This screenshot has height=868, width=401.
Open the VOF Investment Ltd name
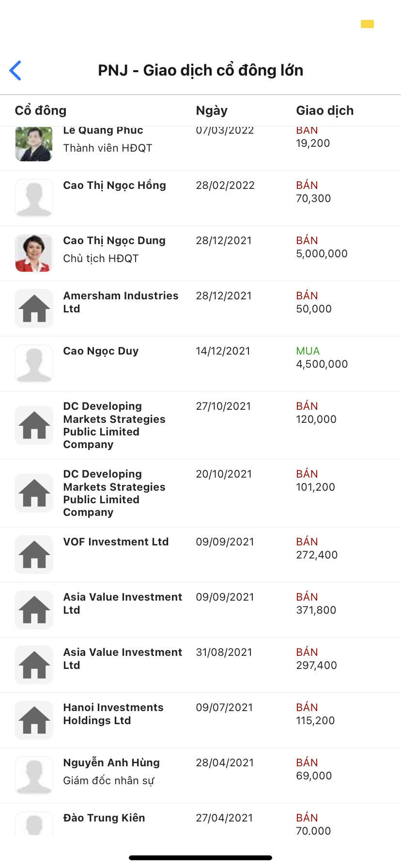tap(116, 542)
